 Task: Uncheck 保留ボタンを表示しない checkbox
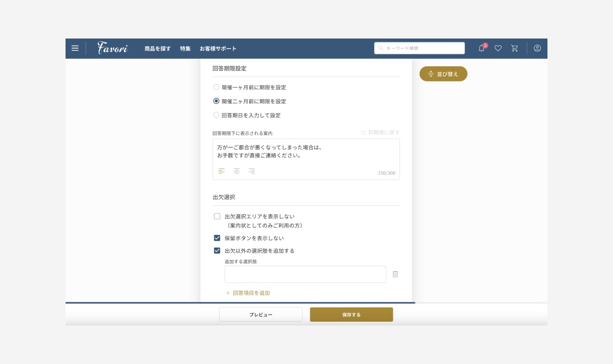pos(217,238)
